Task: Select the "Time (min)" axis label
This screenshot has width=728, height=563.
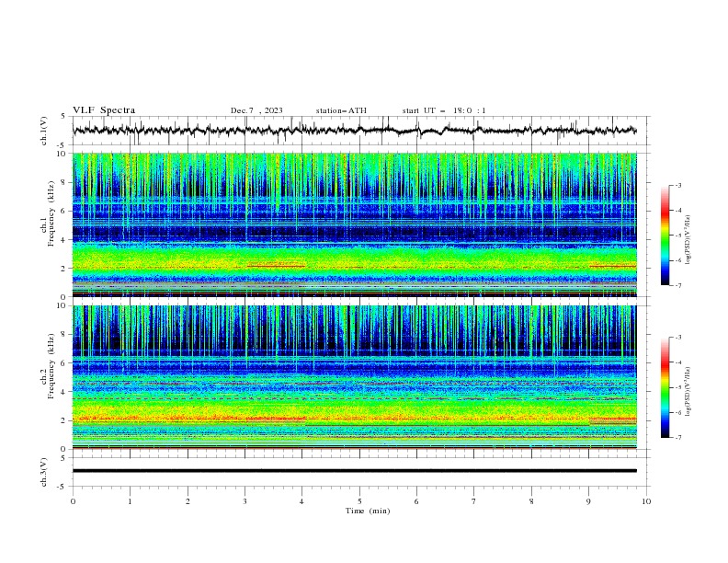Action: pos(368,511)
